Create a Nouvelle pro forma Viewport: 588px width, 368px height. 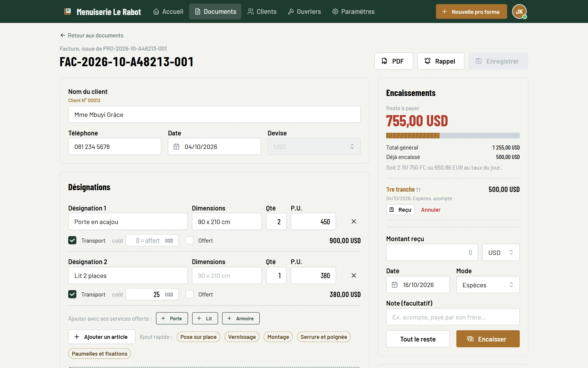coord(471,11)
